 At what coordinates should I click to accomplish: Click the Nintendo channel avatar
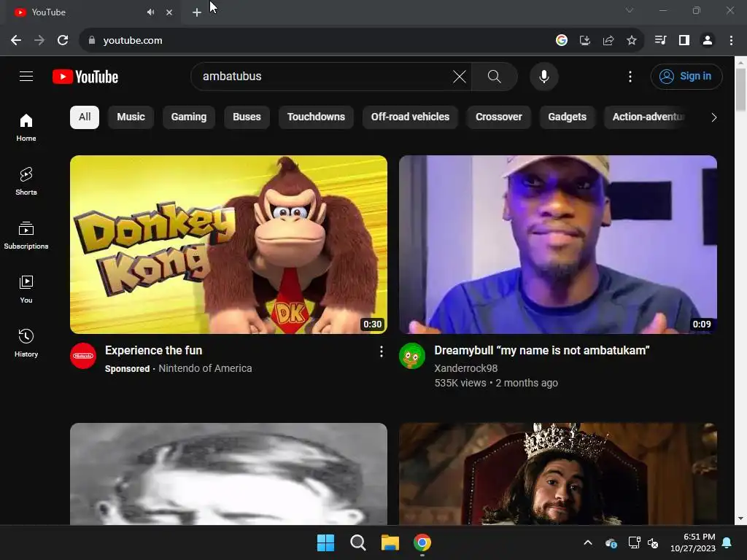[83, 356]
